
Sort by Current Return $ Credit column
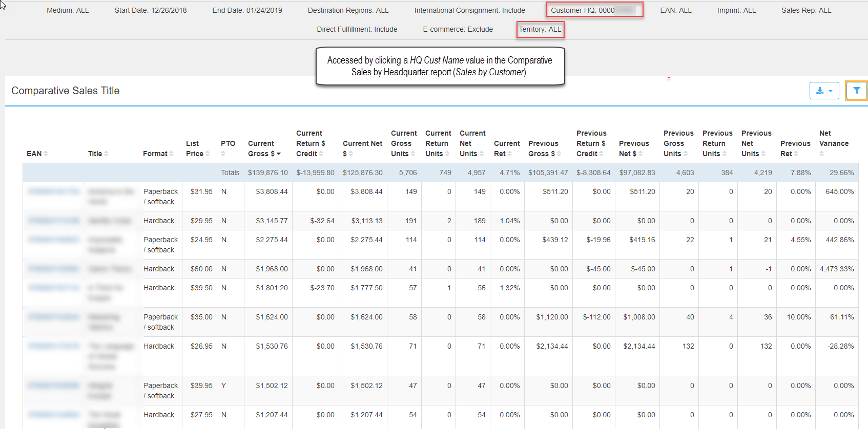tap(311, 143)
